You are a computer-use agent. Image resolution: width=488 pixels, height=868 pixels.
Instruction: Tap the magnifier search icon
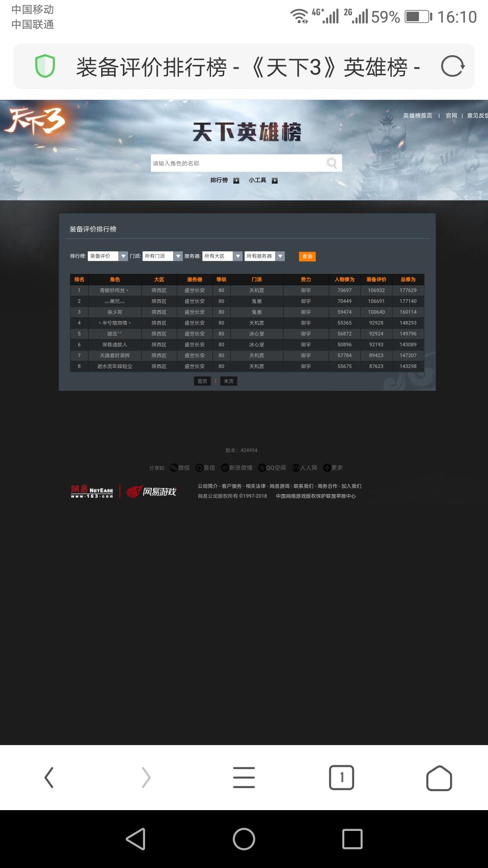pyautogui.click(x=332, y=163)
